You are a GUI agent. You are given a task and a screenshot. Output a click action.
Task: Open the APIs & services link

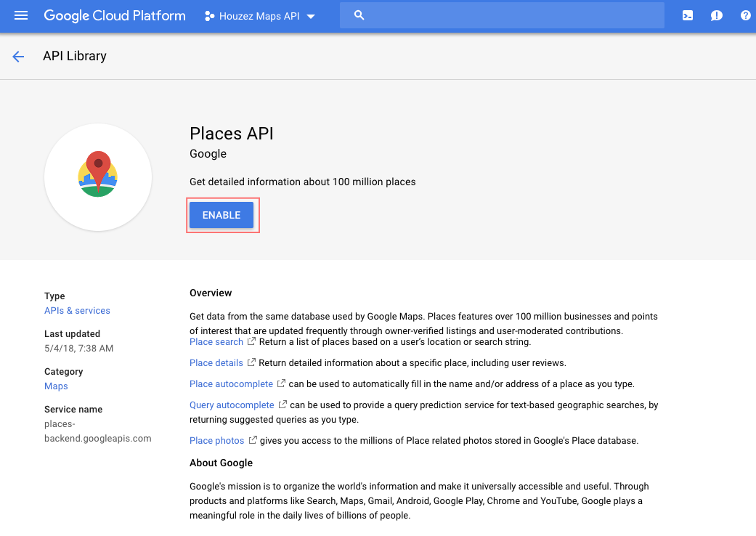tap(77, 310)
